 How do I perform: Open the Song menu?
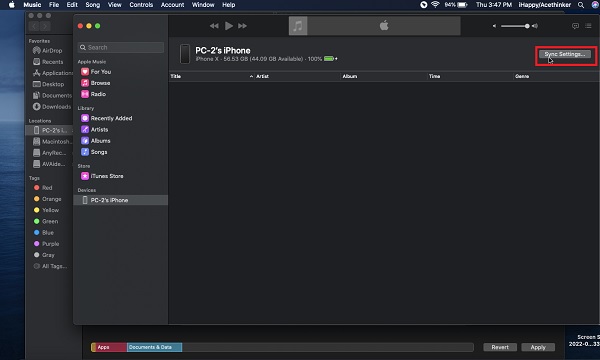tap(93, 5)
